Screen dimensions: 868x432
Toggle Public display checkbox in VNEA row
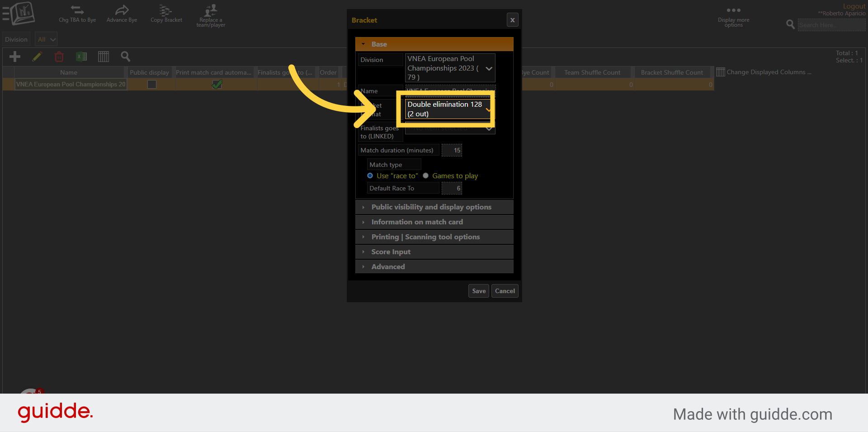point(152,84)
